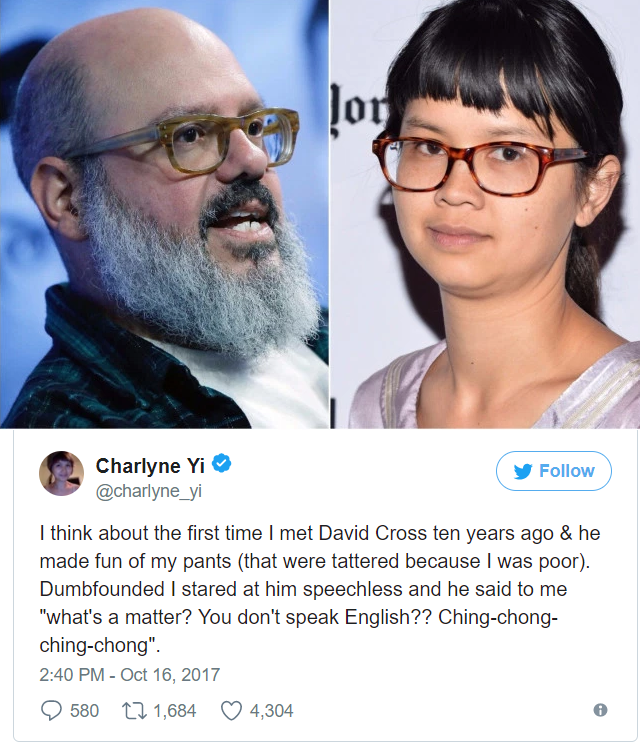Viewport: 640px width, 746px height.
Task: Open the Charlyne Yi display name link
Action: pos(150,465)
